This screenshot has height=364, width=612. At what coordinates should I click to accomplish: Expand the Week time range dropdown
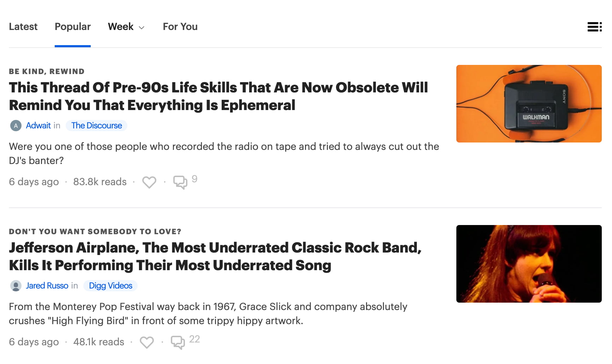(x=126, y=27)
